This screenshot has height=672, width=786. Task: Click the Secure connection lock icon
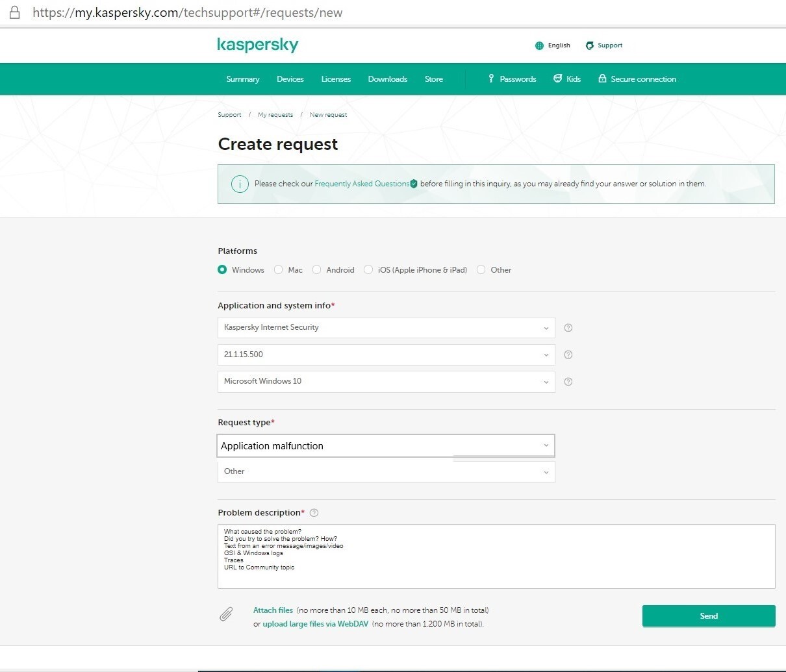click(602, 79)
